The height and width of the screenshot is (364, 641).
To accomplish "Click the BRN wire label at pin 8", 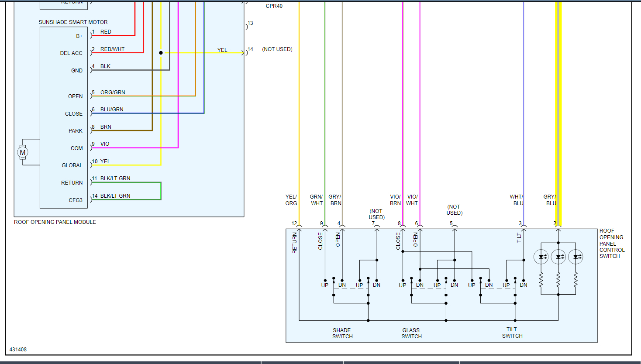I will tap(106, 127).
